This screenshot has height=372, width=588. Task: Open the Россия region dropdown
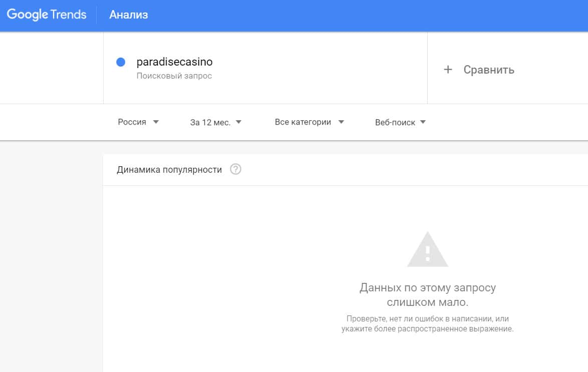click(x=132, y=122)
